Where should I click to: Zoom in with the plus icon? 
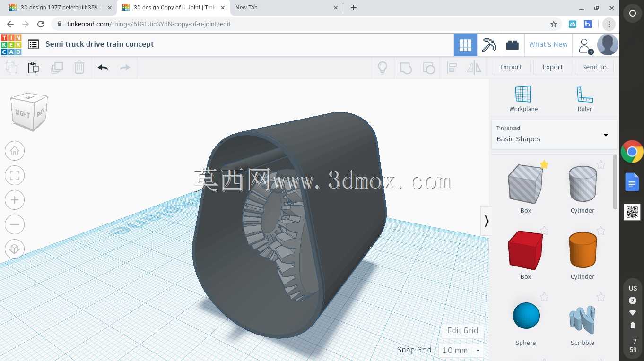click(15, 200)
